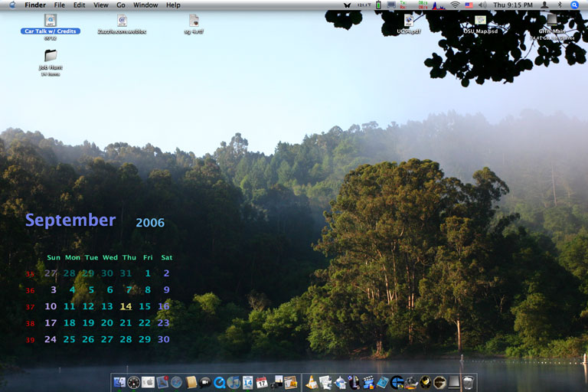Select the Zazzle.com.webloc desktop file
The height and width of the screenshot is (392, 588).
coord(122,24)
